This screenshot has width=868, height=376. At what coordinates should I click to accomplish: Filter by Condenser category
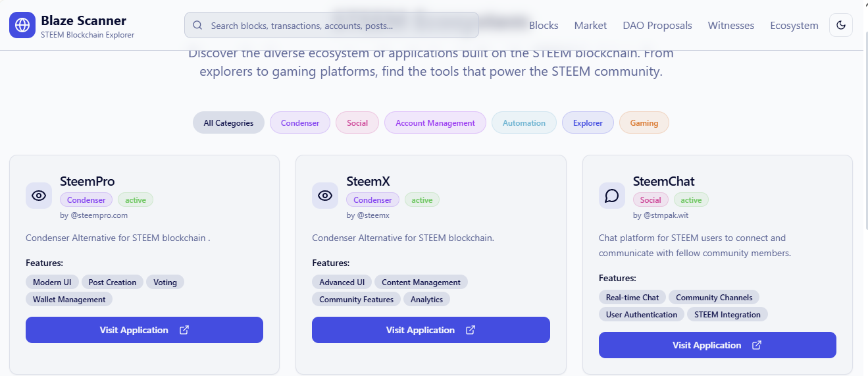pyautogui.click(x=300, y=122)
